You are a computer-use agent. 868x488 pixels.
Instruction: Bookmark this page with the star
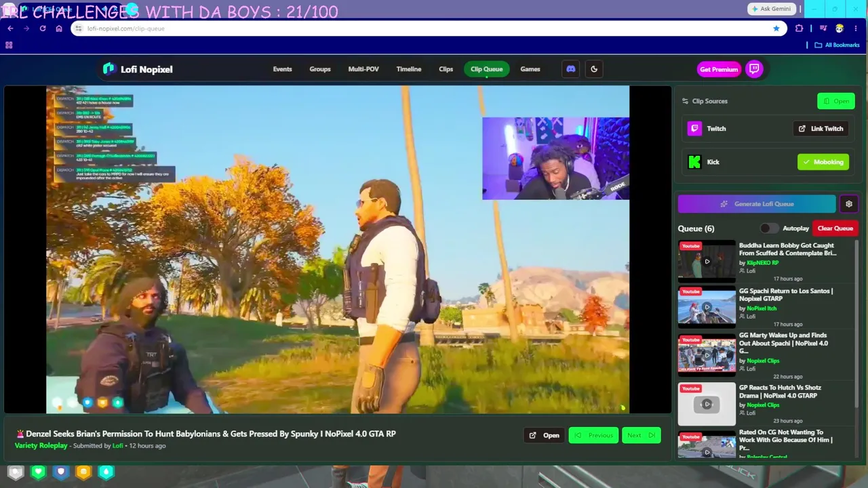click(776, 28)
